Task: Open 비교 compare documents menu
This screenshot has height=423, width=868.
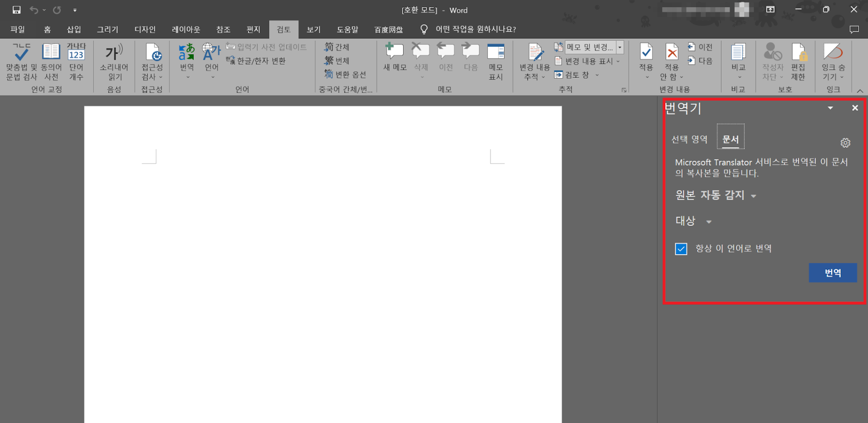Action: click(738, 62)
